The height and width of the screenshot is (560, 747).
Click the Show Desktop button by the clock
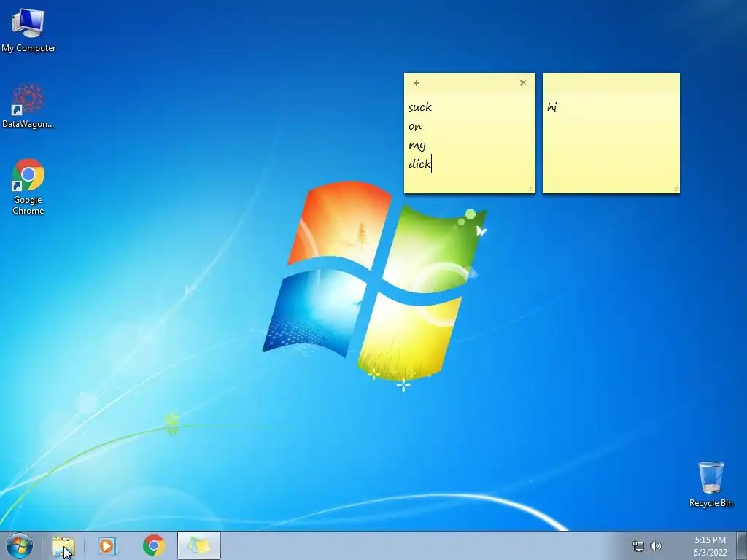point(742,545)
